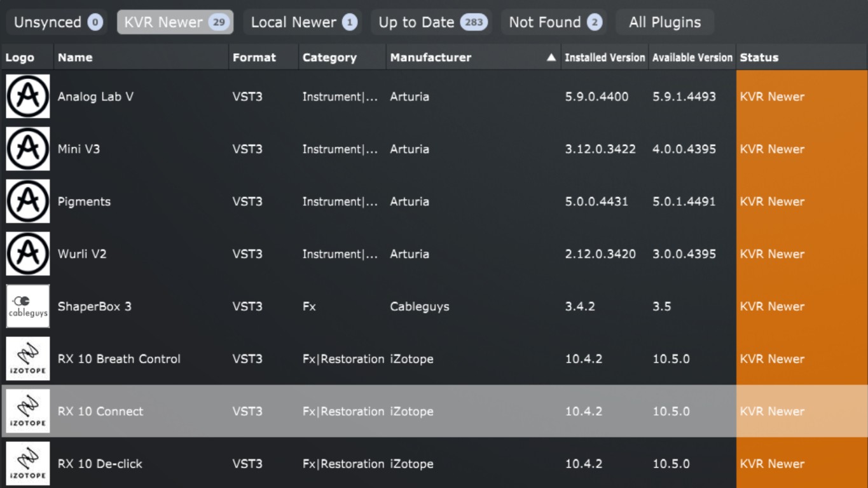Select the KVR Newer tab
The image size is (868, 488).
click(175, 22)
